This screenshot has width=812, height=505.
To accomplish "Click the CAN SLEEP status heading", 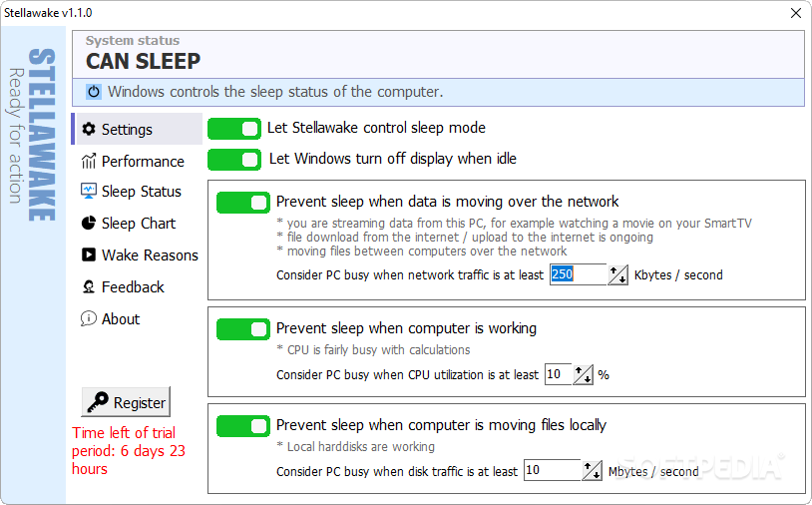I will (143, 61).
